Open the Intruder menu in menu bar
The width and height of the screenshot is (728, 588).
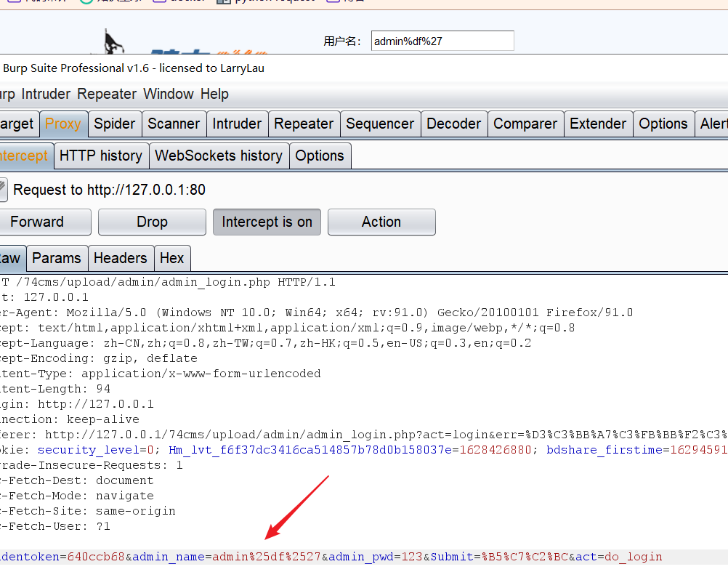(x=46, y=94)
